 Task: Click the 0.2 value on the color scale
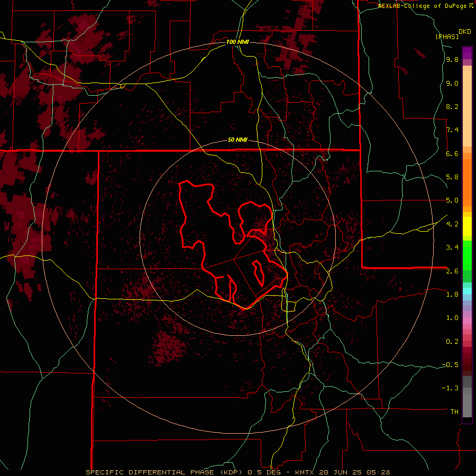[x=452, y=342]
